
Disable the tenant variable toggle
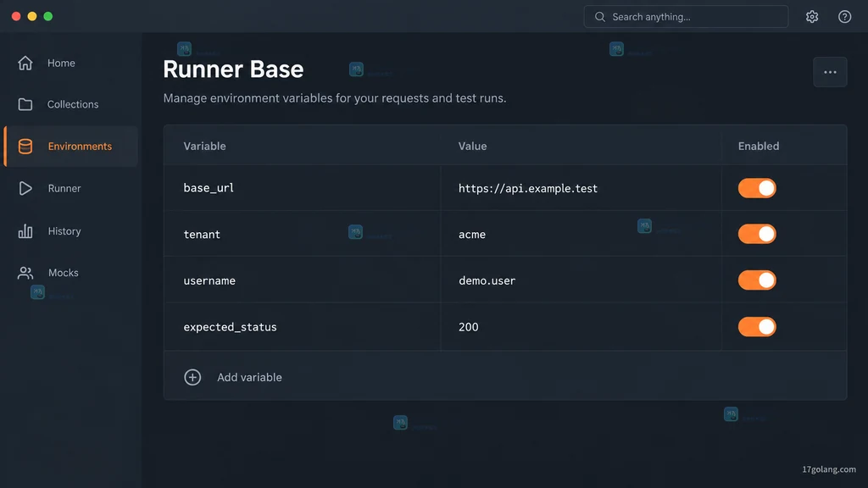(x=757, y=234)
